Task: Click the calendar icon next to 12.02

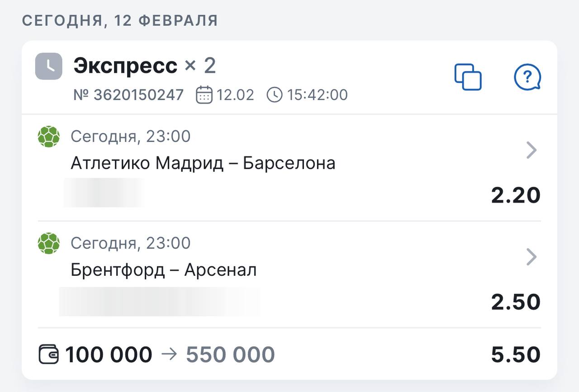Action: pos(204,95)
